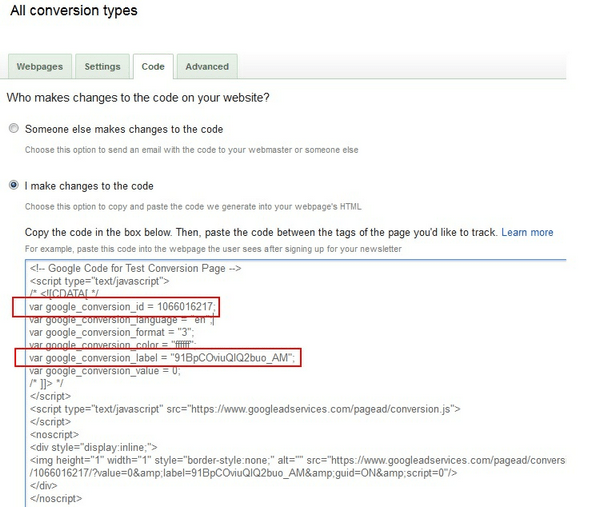Click the google_conversion_format line
This screenshot has width=604, height=507.
coord(112,332)
